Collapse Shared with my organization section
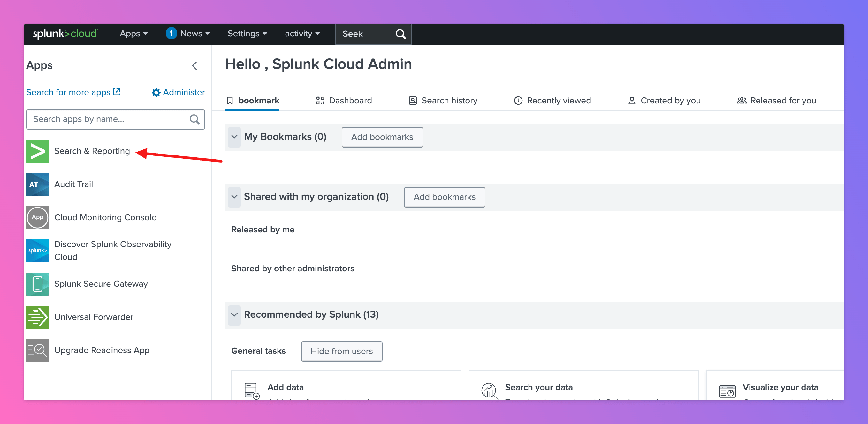 pyautogui.click(x=234, y=197)
